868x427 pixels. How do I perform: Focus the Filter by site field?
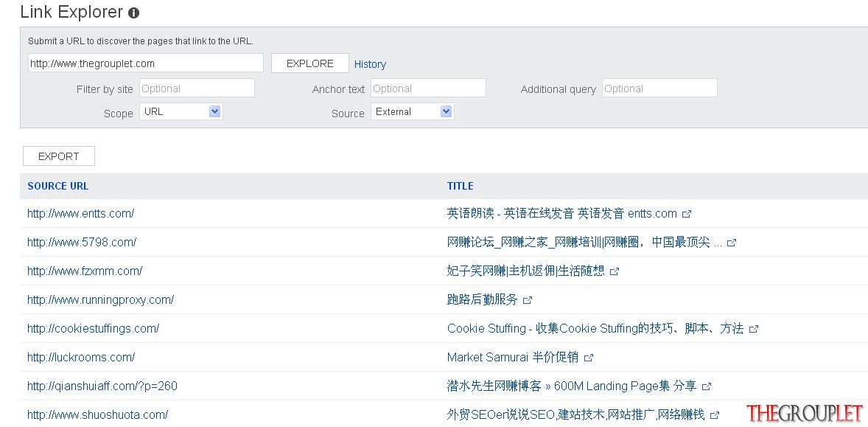point(197,88)
